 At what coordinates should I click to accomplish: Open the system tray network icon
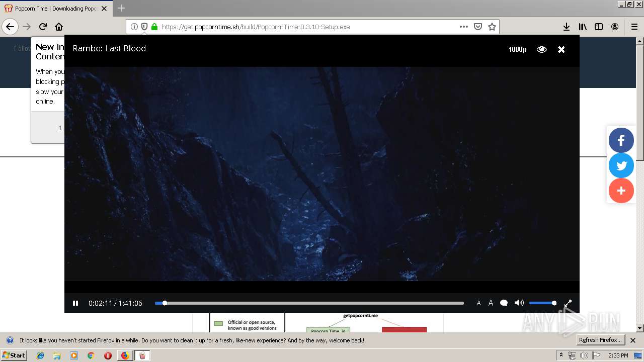click(x=572, y=355)
